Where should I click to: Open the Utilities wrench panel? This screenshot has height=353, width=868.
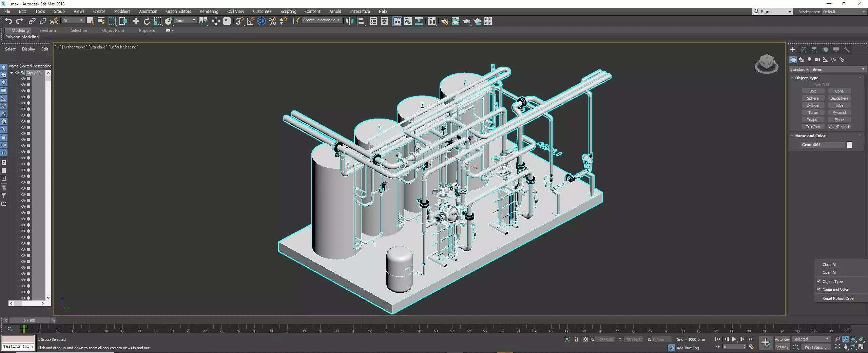pos(847,50)
